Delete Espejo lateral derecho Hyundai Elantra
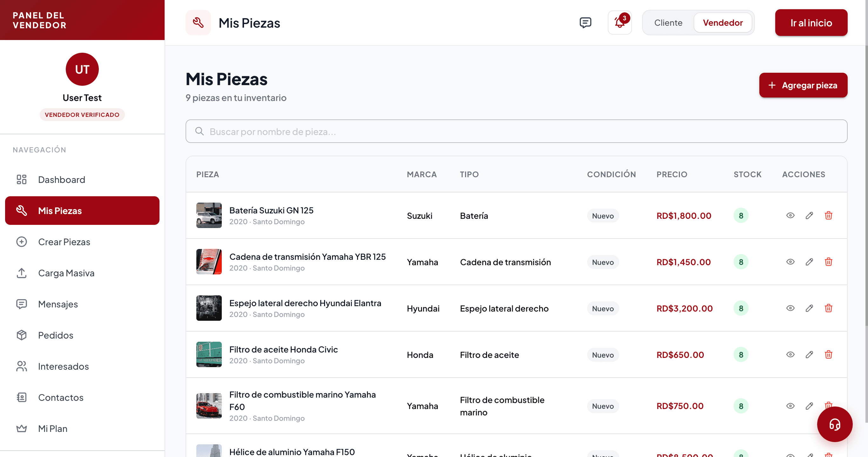This screenshot has width=868, height=457. pyautogui.click(x=828, y=308)
